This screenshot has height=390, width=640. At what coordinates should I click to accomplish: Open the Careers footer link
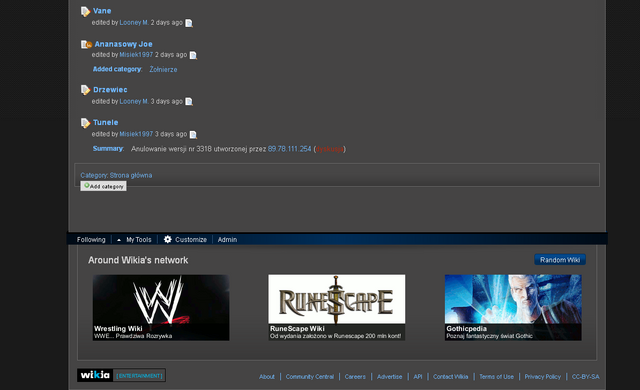[x=355, y=377]
